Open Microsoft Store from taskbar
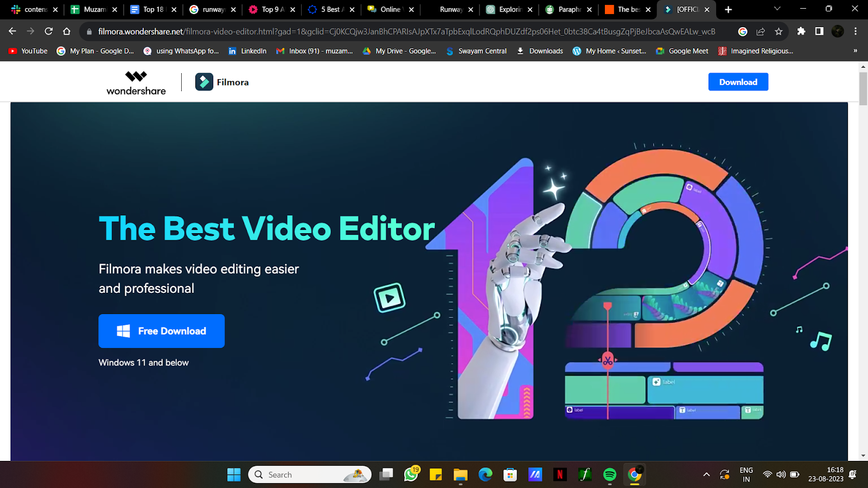This screenshot has width=868, height=488. click(510, 474)
